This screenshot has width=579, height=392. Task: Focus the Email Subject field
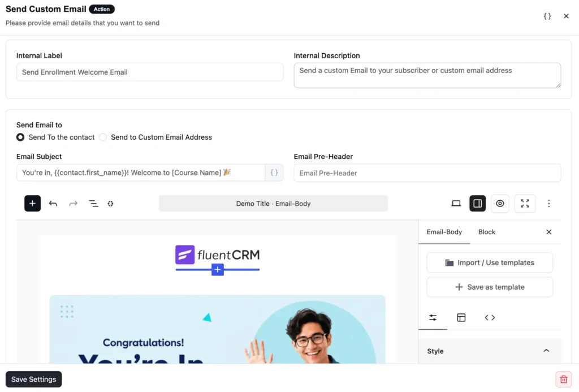coord(140,173)
